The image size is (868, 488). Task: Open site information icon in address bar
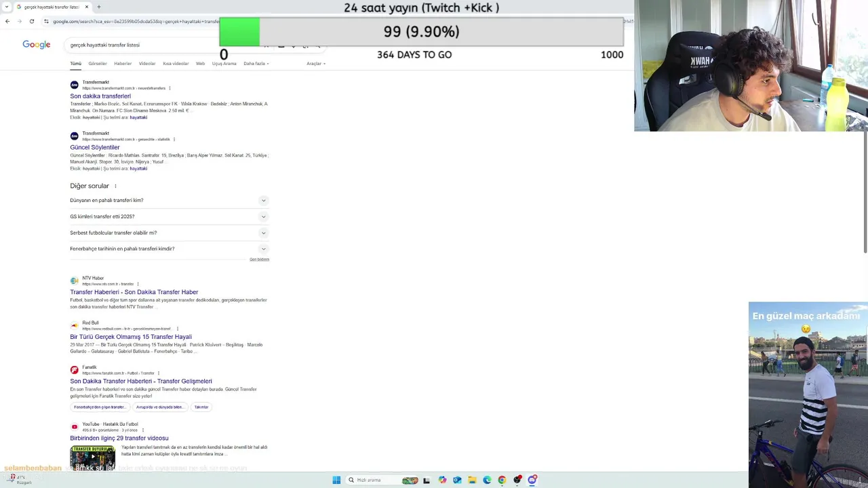pos(46,21)
